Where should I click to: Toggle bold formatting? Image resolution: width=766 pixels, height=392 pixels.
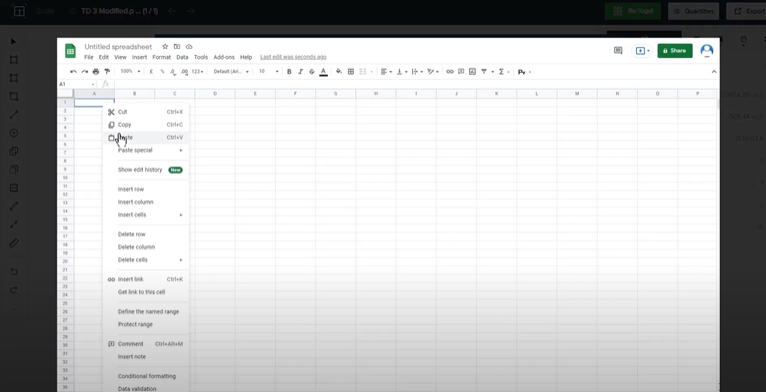tap(289, 71)
